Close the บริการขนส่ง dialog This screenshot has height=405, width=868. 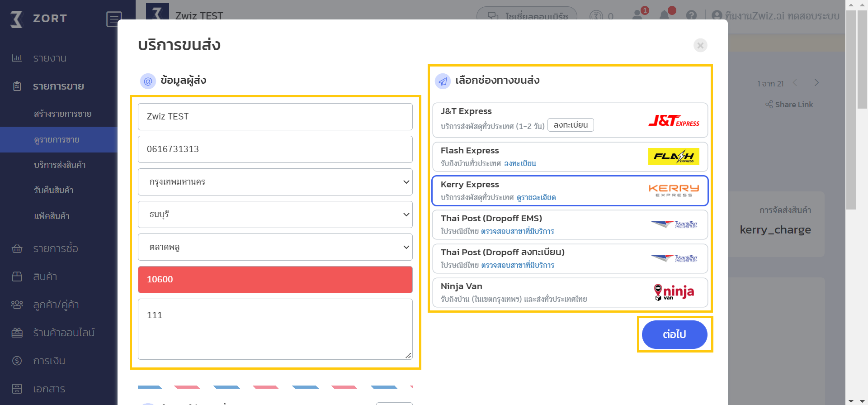700,45
